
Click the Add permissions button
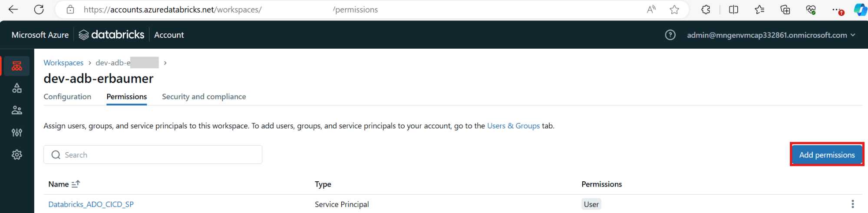tap(827, 155)
